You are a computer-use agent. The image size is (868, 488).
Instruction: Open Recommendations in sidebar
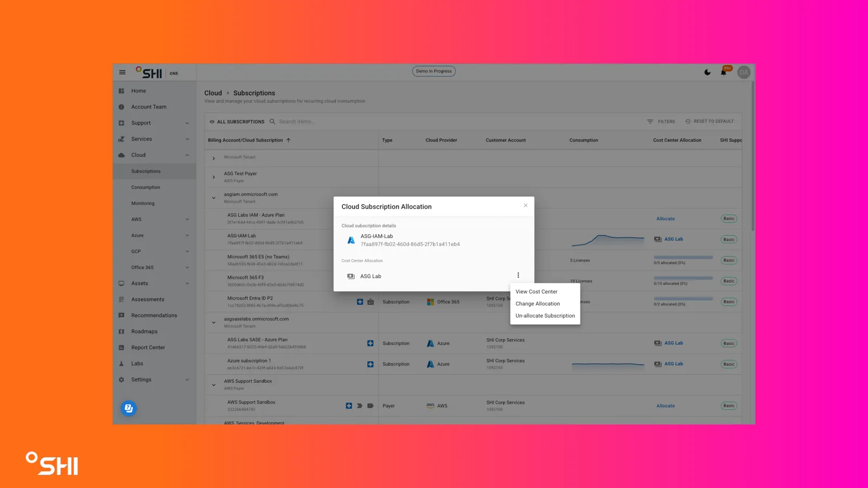point(155,316)
